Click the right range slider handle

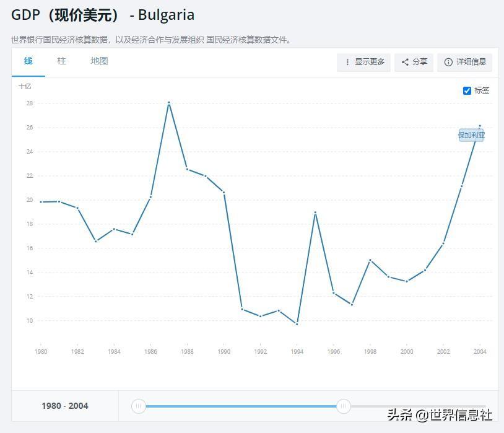[x=343, y=406]
